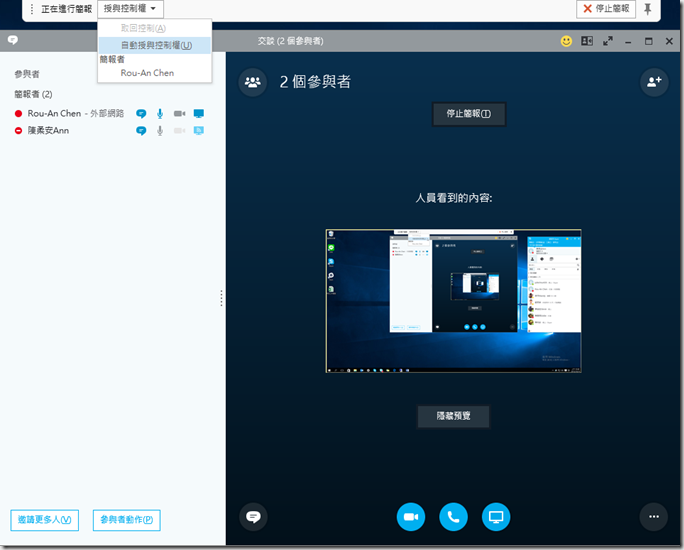Open the participants list icon
The height and width of the screenshot is (550, 684).
pyautogui.click(x=252, y=83)
